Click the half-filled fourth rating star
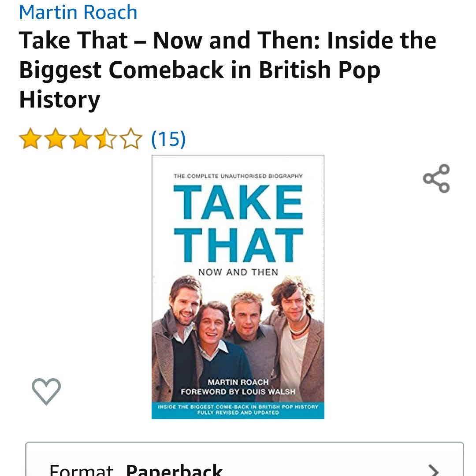 coord(106,139)
